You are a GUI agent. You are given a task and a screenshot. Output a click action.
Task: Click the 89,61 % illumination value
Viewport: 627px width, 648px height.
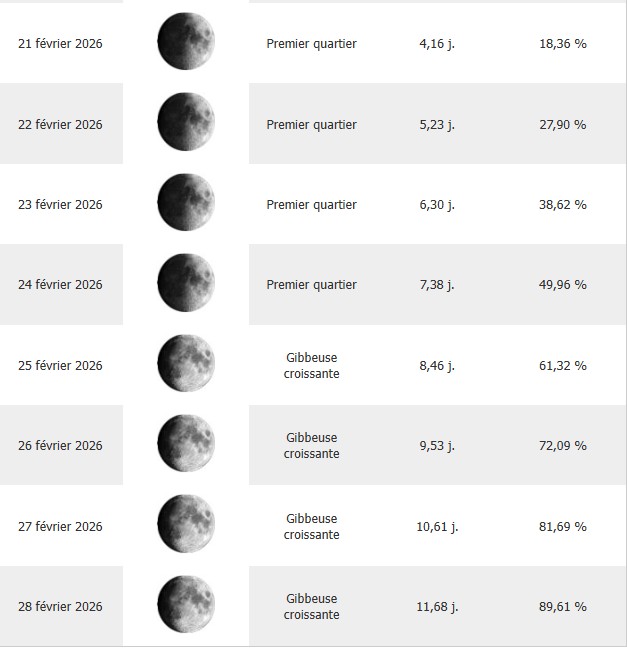click(562, 607)
